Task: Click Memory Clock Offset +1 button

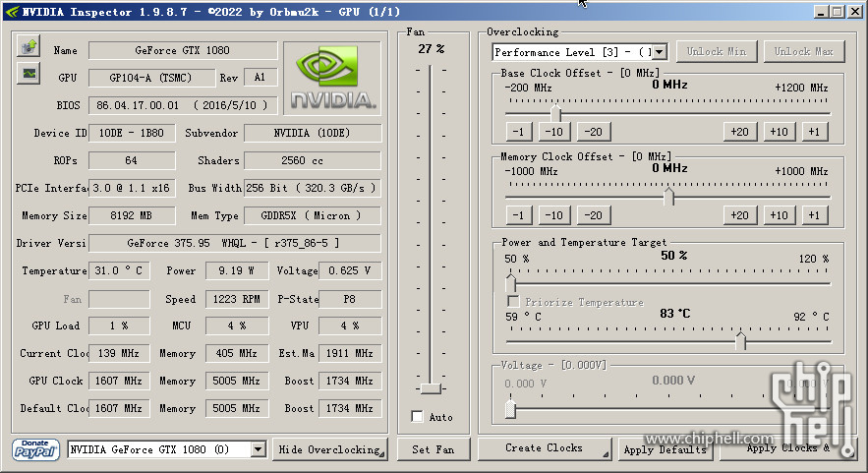Action: tap(814, 215)
